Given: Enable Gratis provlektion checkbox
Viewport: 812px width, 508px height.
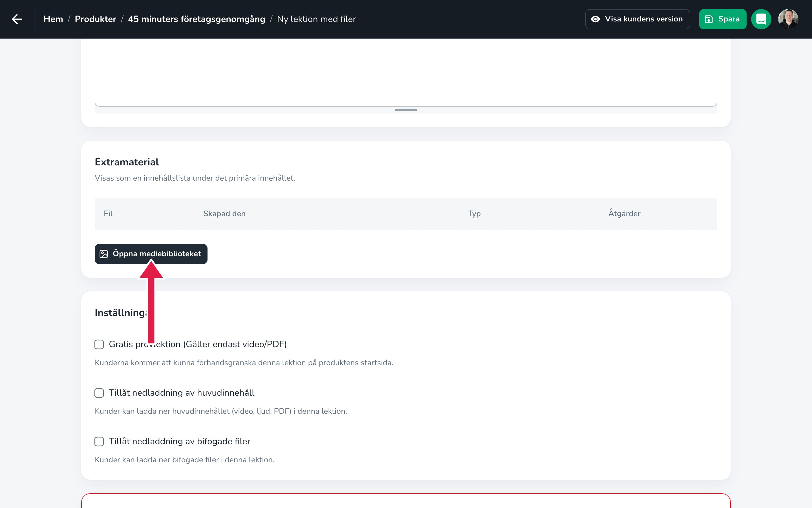Looking at the screenshot, I should [x=99, y=344].
